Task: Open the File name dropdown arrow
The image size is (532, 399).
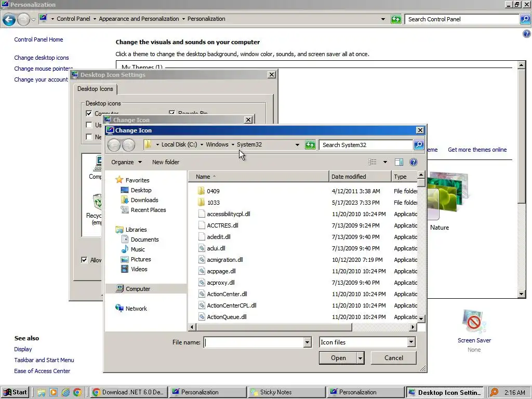Action: [x=308, y=342]
